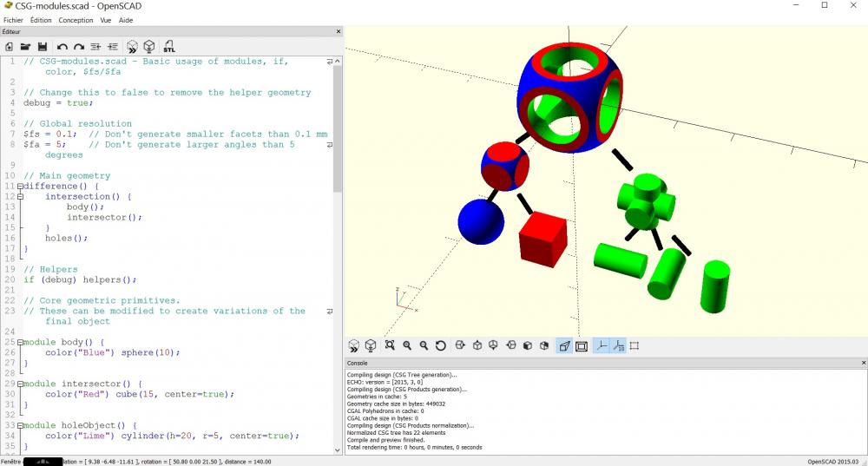Open the Édition menu
Screen dimensions: 868x466
(41, 20)
